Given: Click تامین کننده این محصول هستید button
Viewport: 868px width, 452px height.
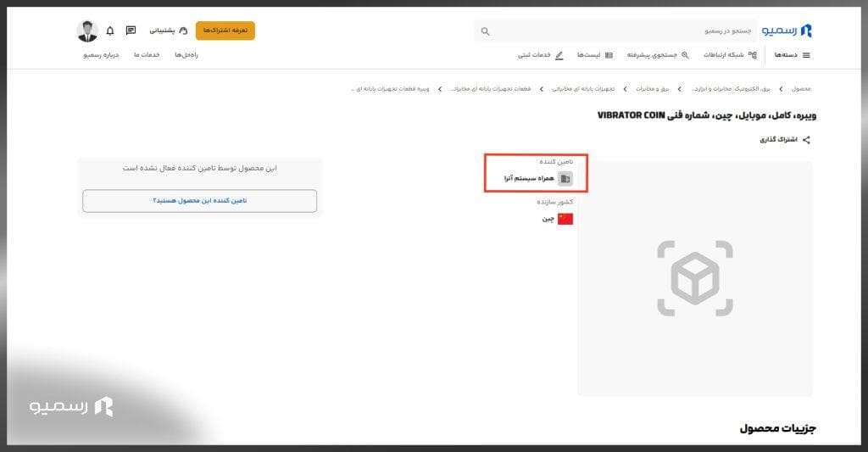Looking at the screenshot, I should click(x=200, y=200).
